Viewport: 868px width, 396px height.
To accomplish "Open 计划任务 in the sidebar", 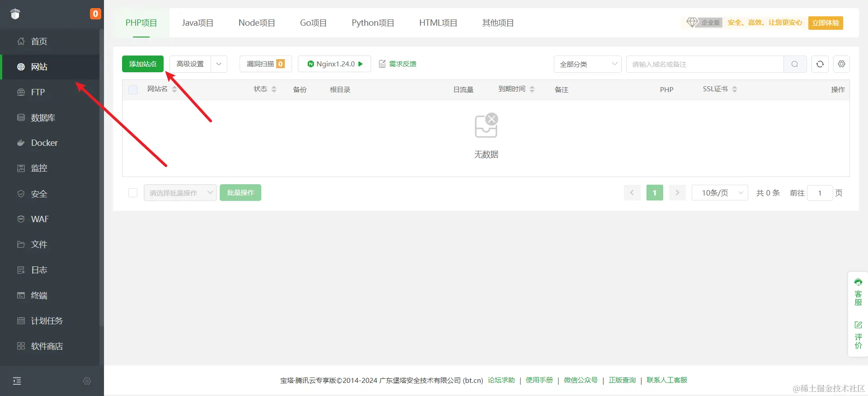I will coord(50,321).
